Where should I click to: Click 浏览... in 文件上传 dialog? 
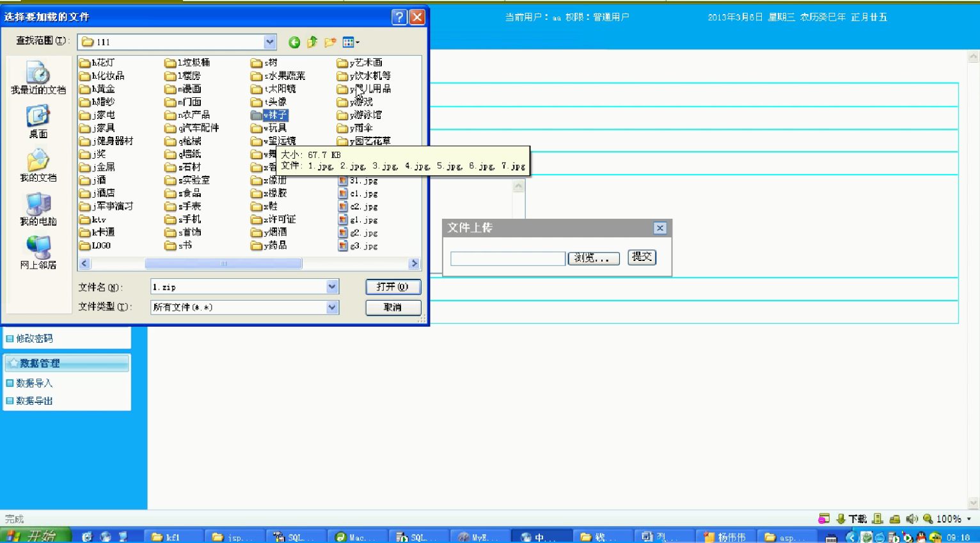[594, 258]
